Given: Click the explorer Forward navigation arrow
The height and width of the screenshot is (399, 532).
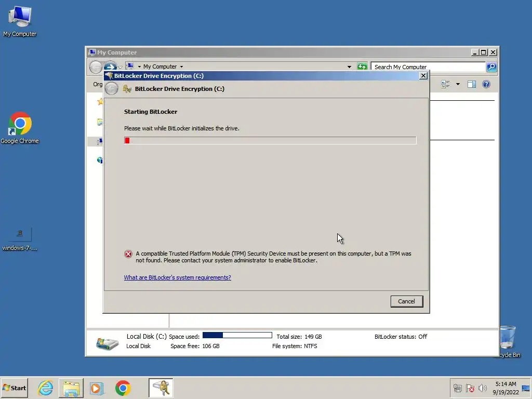Looking at the screenshot, I should [110, 66].
